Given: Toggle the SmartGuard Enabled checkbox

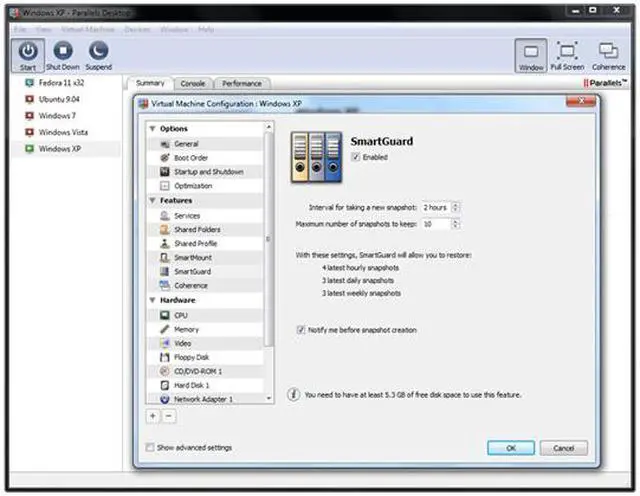Looking at the screenshot, I should click(356, 157).
